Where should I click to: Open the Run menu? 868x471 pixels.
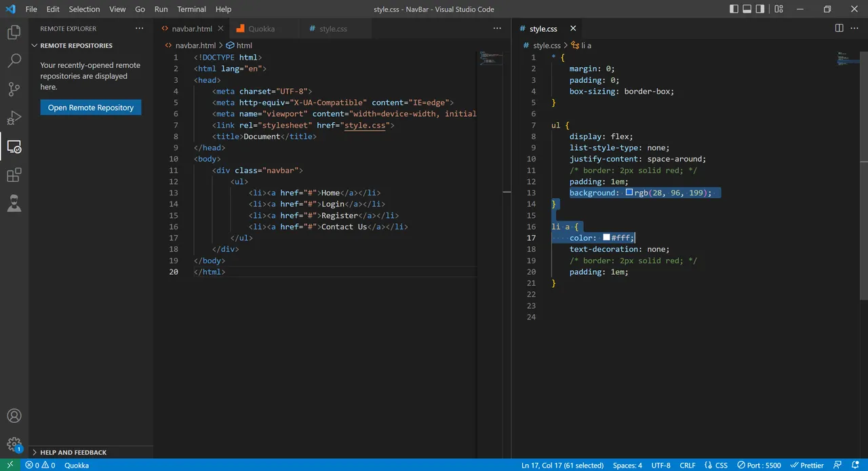pos(161,9)
